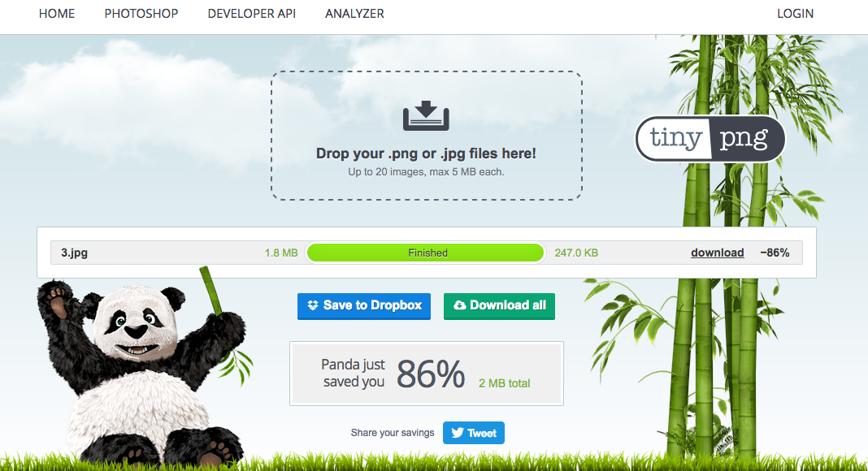Click the 'Drop your .png or .jpg files here!' heading

tap(426, 153)
